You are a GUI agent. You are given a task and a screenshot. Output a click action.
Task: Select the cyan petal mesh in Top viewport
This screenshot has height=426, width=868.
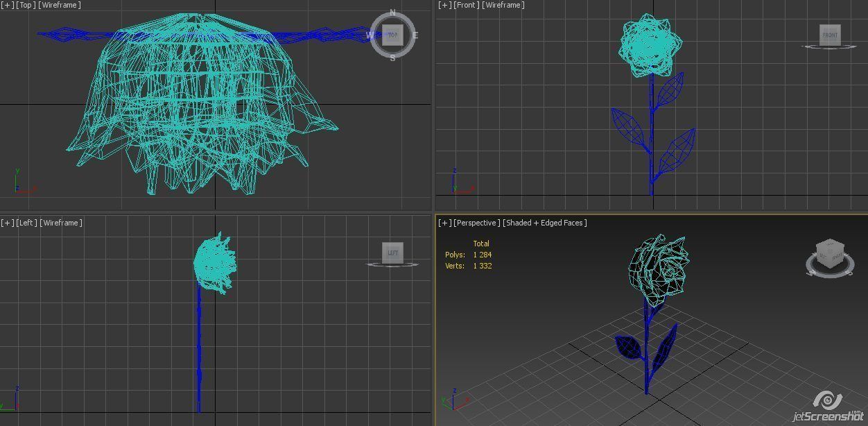(x=201, y=104)
